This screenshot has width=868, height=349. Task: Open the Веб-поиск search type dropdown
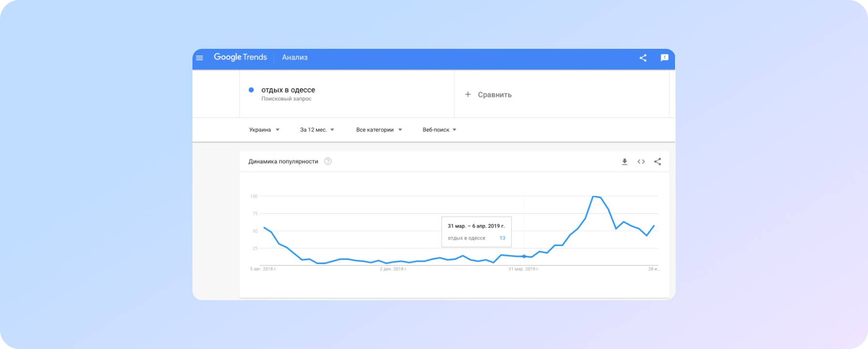[x=440, y=130]
